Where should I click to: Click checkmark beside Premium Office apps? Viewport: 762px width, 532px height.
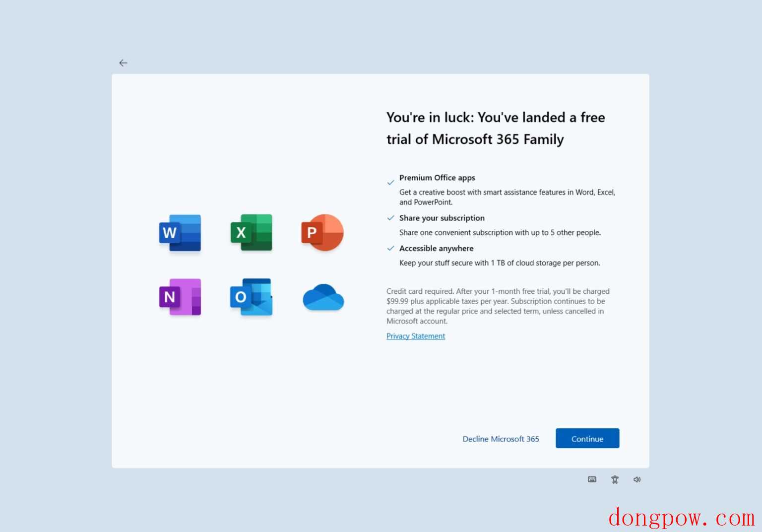point(390,182)
